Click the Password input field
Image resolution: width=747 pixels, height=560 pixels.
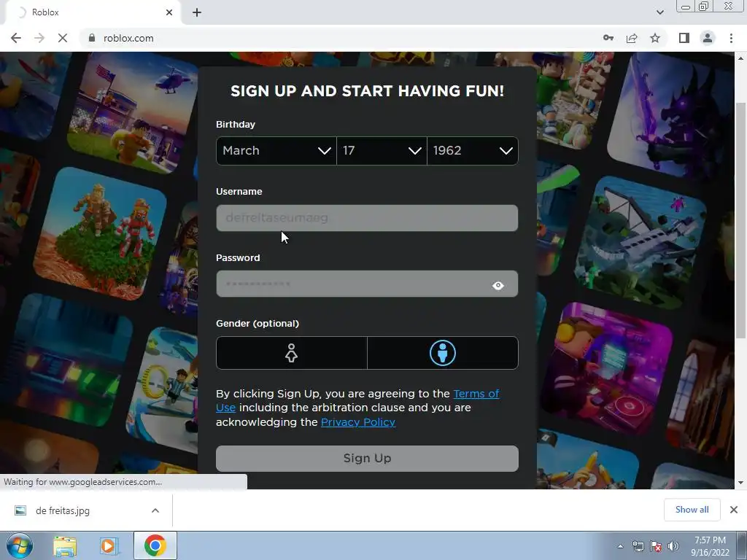(367, 284)
